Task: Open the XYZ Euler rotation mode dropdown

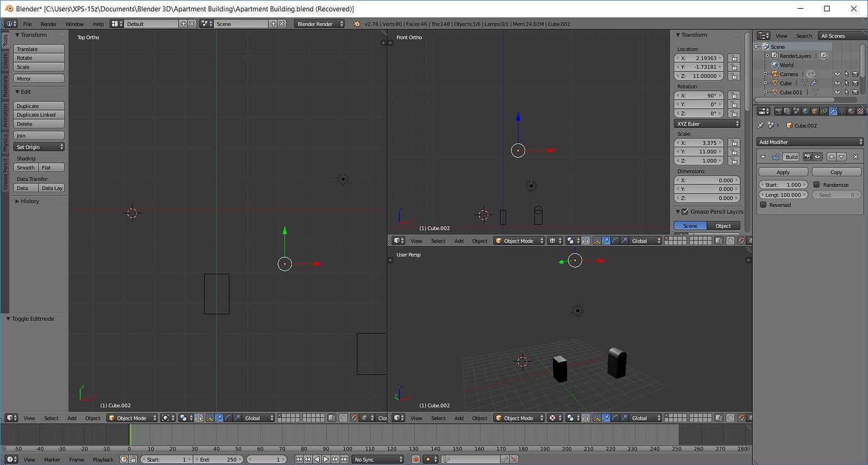Action: click(707, 124)
